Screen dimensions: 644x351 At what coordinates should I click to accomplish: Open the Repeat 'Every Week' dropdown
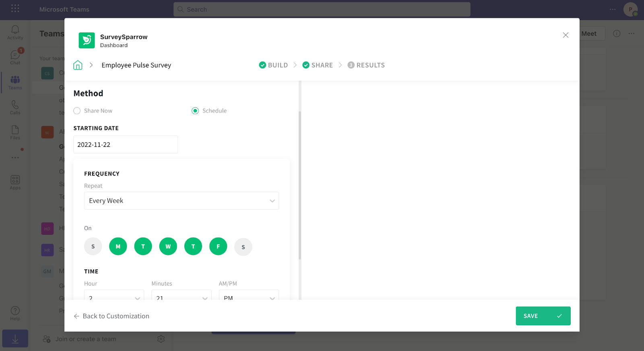[x=182, y=201]
